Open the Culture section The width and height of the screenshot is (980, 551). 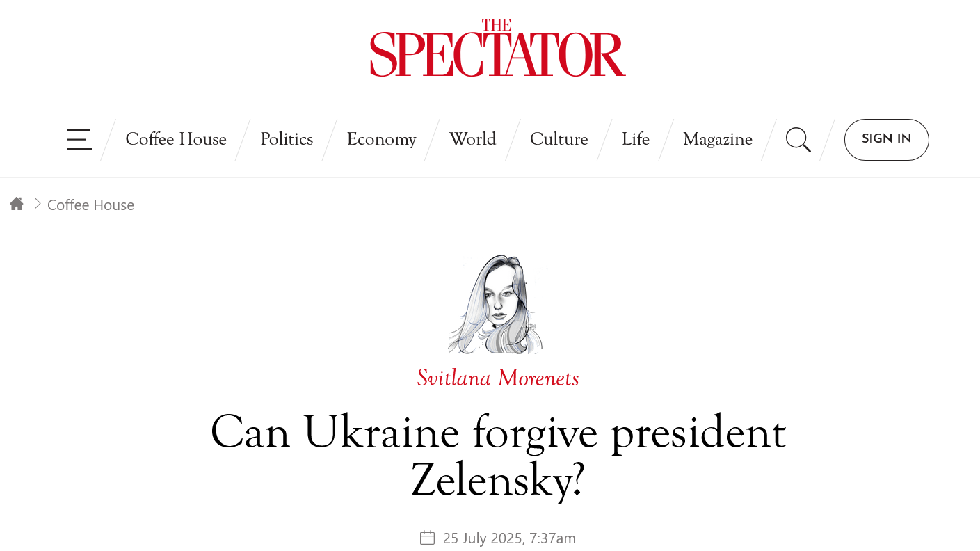coord(559,139)
